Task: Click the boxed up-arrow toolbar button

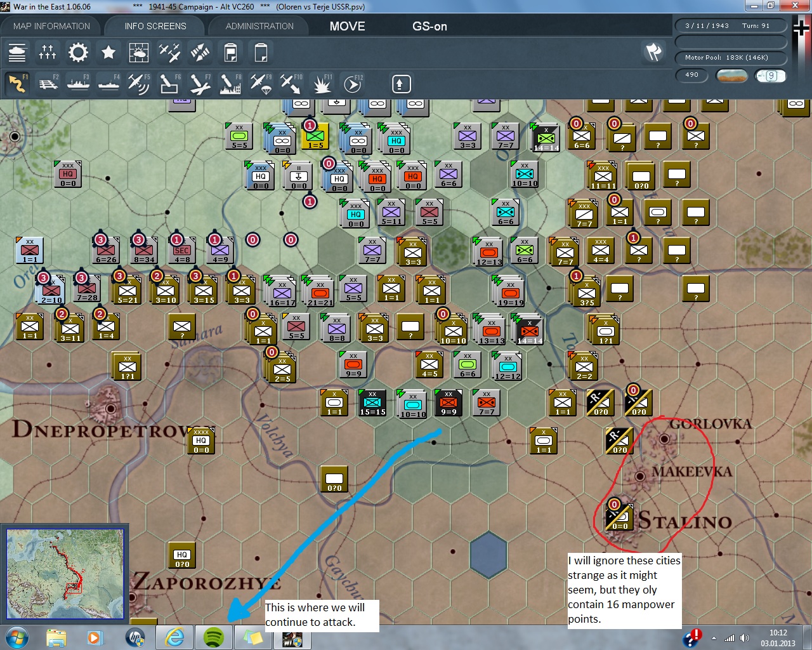Action: [402, 84]
